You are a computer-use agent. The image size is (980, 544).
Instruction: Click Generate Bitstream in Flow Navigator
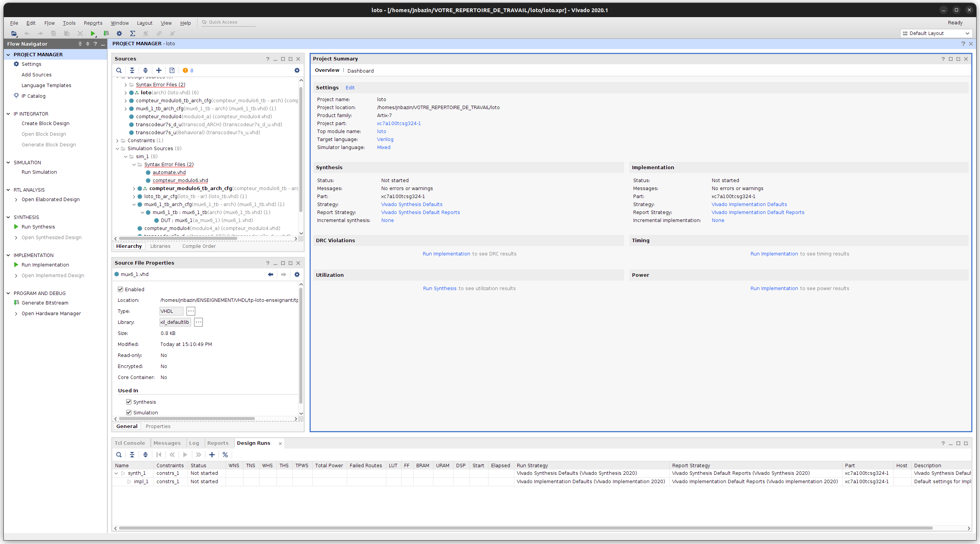[x=45, y=303]
